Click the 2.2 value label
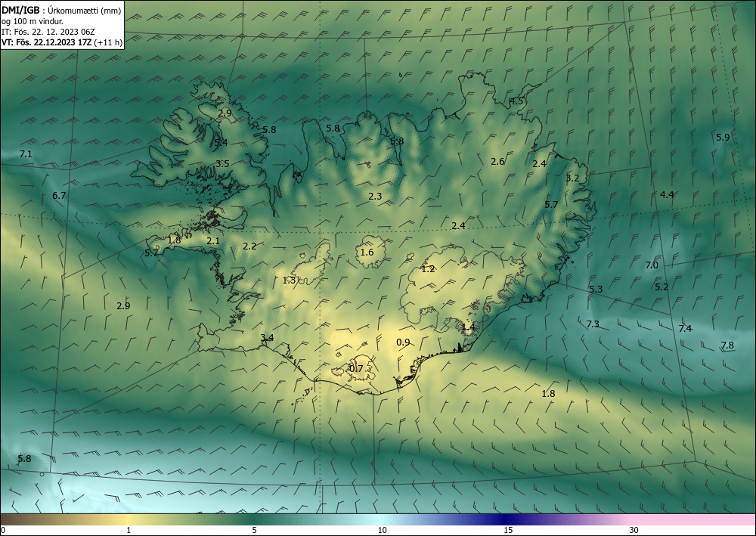 pyautogui.click(x=249, y=246)
